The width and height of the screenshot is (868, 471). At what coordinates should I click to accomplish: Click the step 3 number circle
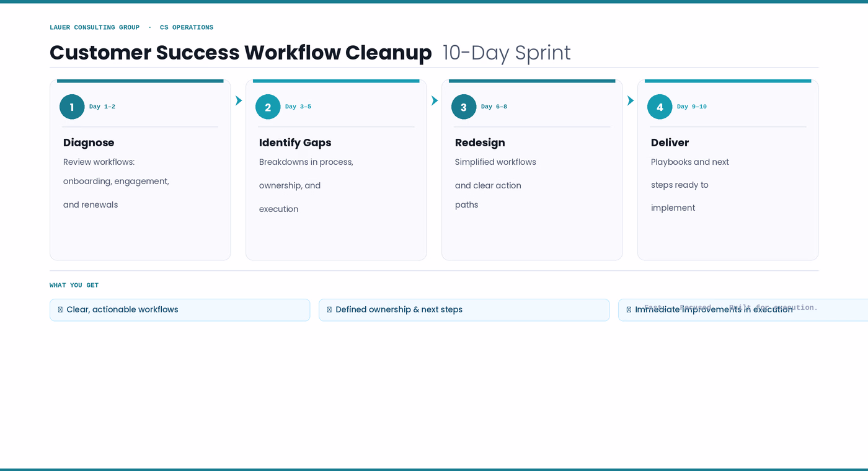click(464, 107)
